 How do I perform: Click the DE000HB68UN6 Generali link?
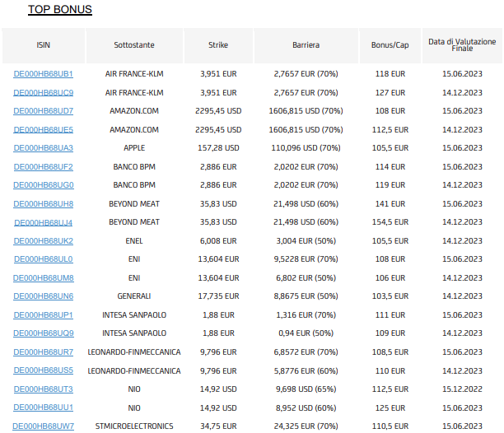coord(44,296)
